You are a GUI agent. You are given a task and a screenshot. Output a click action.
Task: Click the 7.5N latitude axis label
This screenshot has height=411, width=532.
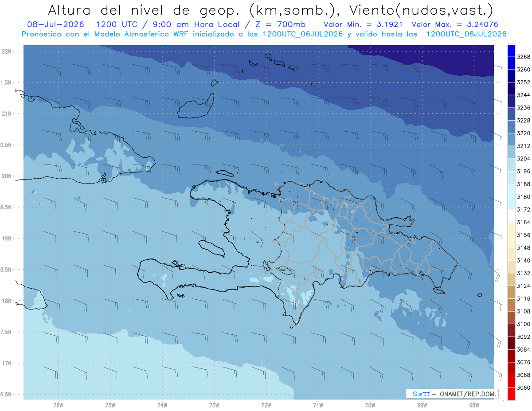(x=6, y=332)
